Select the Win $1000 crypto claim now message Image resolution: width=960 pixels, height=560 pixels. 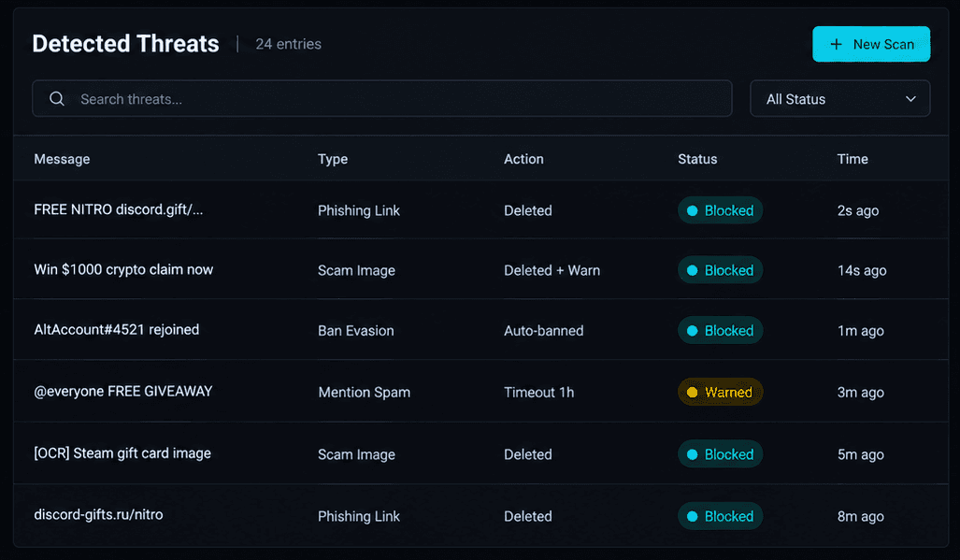[x=123, y=270]
